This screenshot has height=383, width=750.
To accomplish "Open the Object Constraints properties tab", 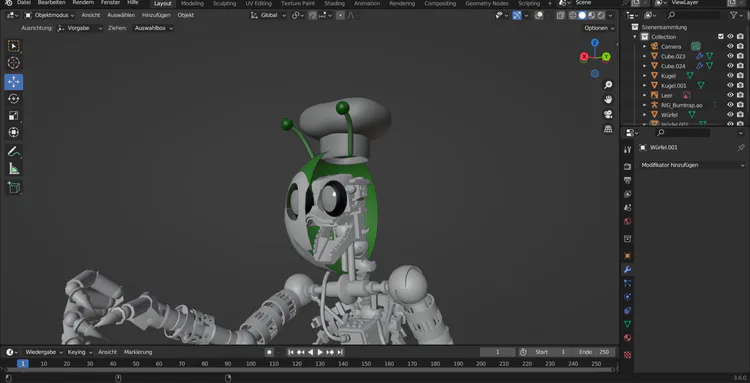I will pos(628,310).
